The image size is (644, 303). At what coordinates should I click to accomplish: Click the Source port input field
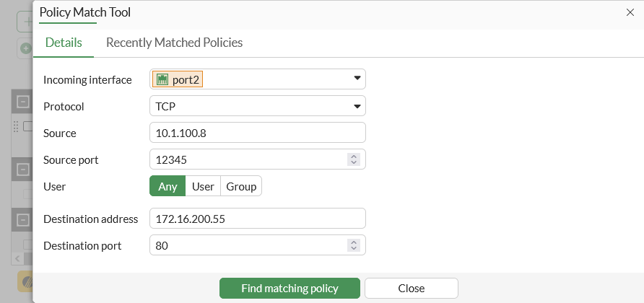(245, 159)
